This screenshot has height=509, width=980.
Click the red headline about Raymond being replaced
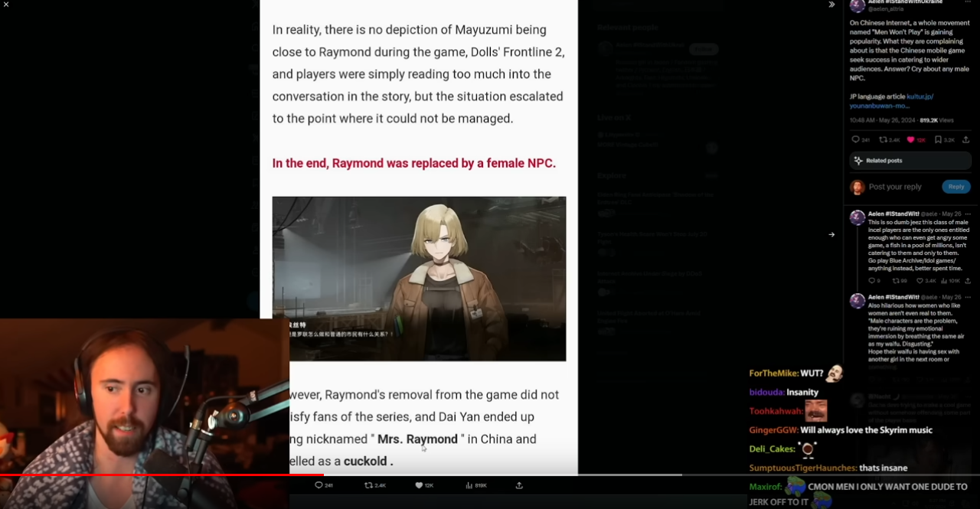pyautogui.click(x=414, y=163)
